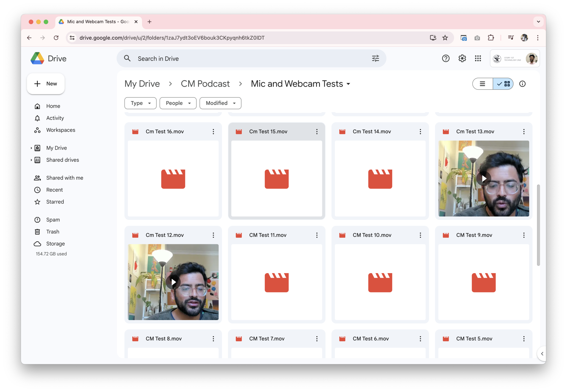Open the Chrome extensions puzzle icon

491,38
